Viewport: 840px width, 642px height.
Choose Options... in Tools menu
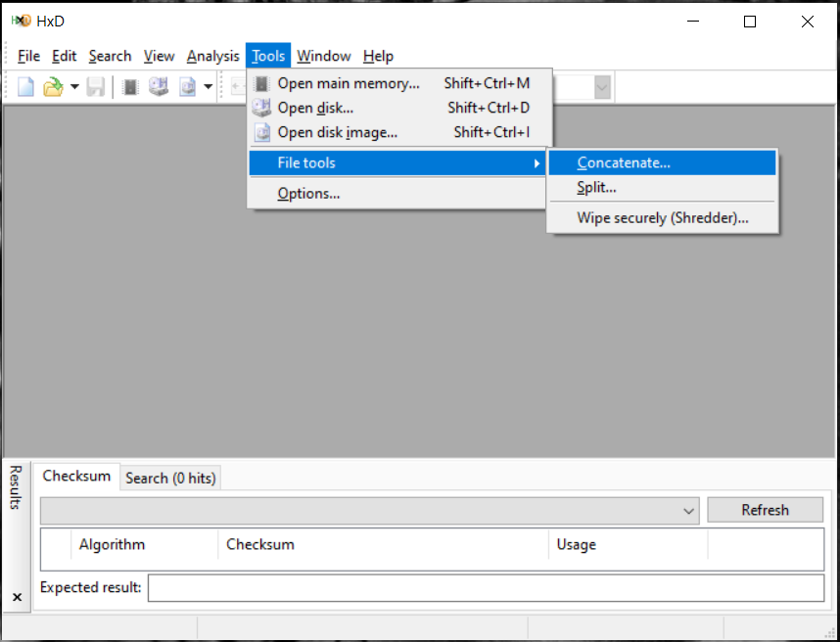click(397, 194)
